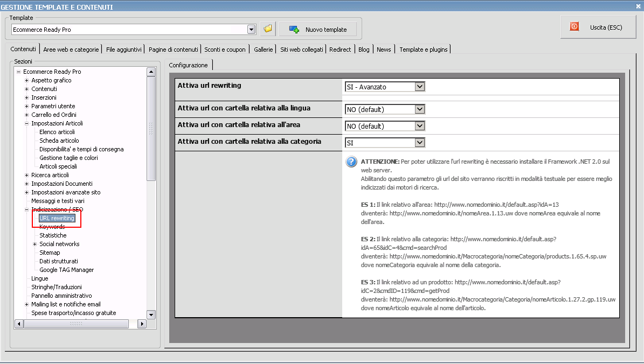
Task: Open the cartella relativa all'area dropdown
Action: pos(420,126)
